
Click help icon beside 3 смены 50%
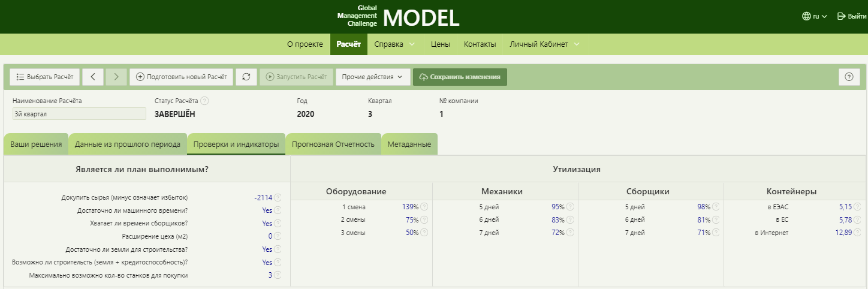tap(424, 233)
